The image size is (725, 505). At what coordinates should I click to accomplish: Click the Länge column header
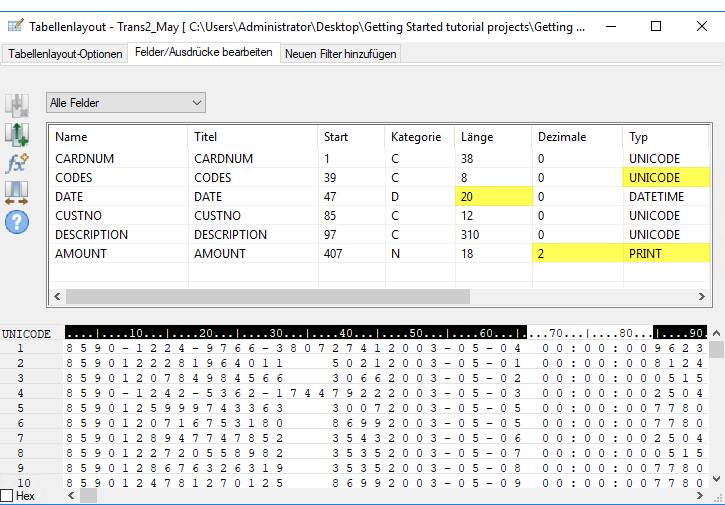coord(477,137)
